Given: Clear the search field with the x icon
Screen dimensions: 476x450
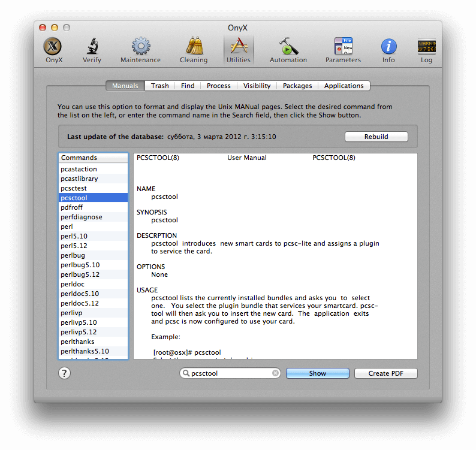Looking at the screenshot, I should click(x=275, y=373).
